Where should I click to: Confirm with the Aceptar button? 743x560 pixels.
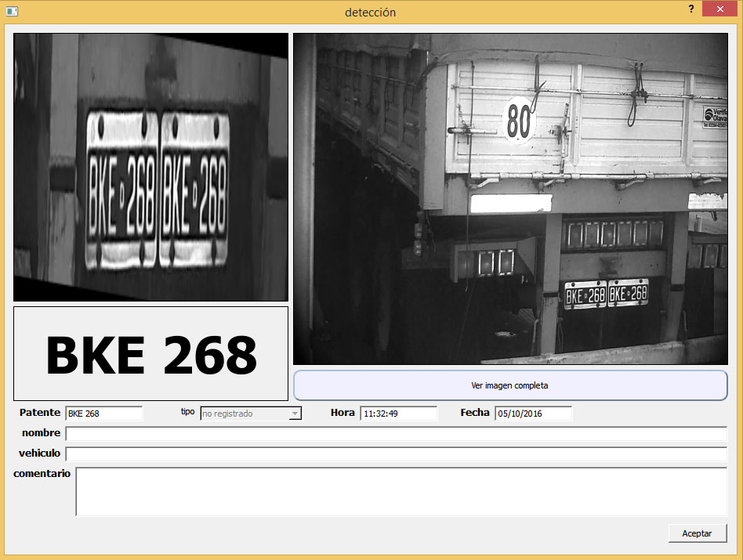tap(697, 533)
